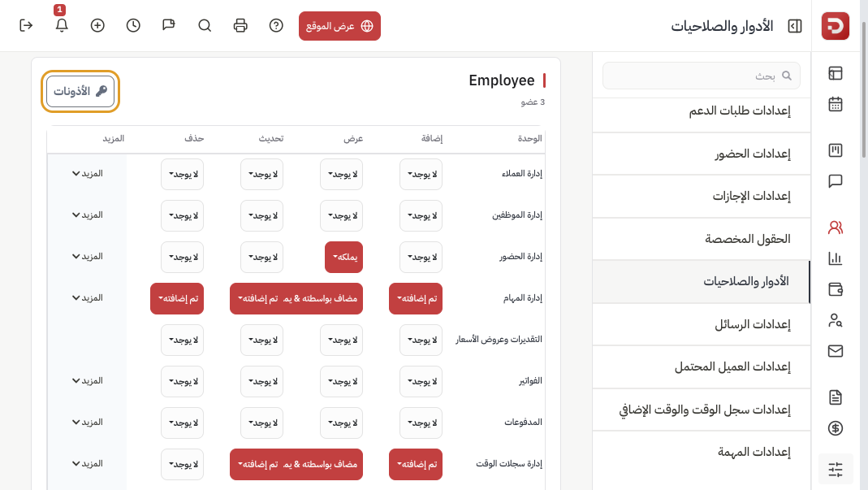
Task: Open إضافة dropdown for الفواتير
Action: coord(421,381)
